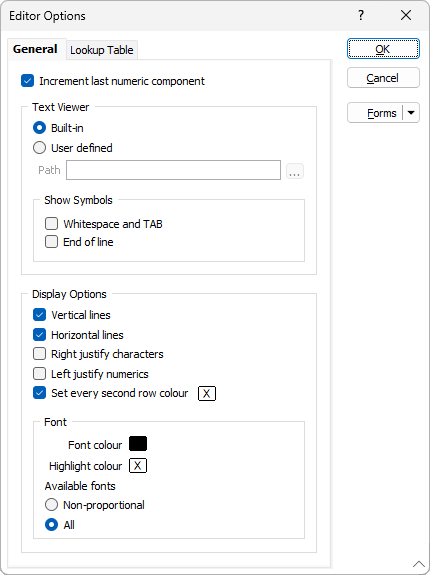Screen dimensions: 430x575
Task: Click the collapse chevron at bottom right
Action: [x=419, y=564]
